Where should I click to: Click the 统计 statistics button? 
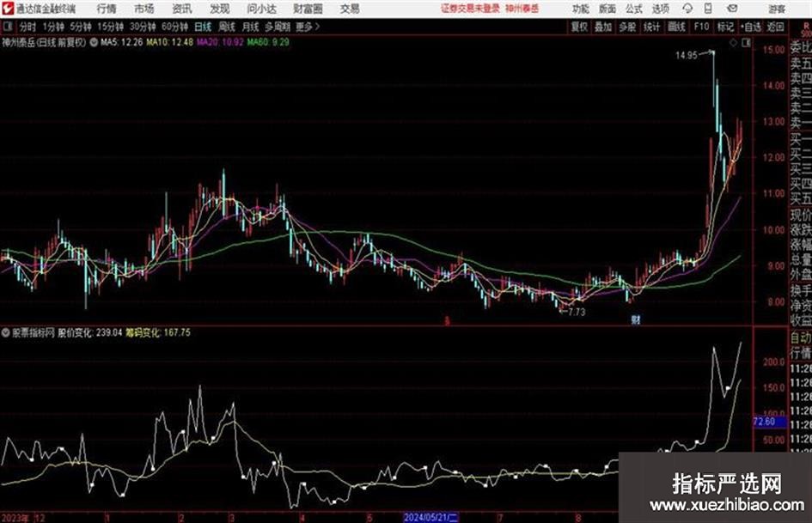651,27
